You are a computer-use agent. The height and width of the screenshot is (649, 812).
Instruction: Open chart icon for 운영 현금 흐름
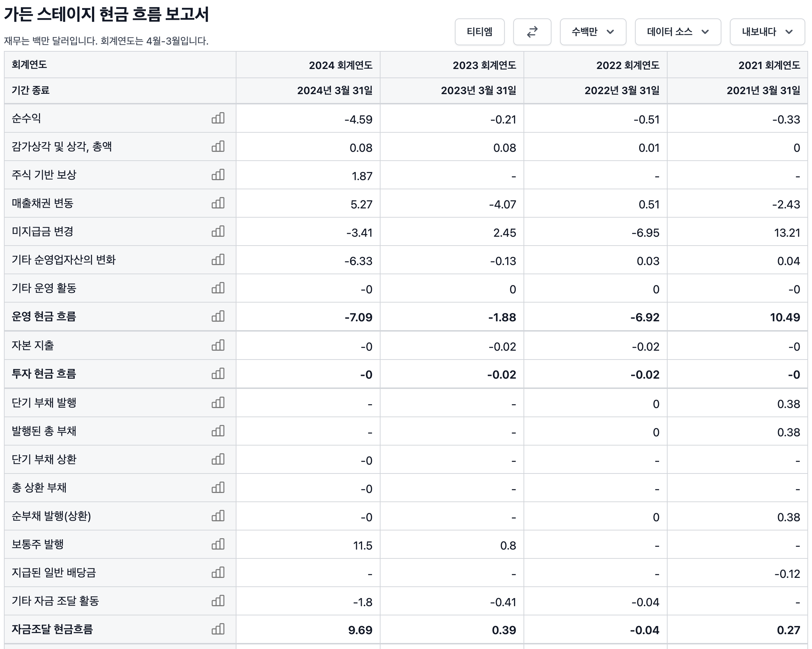(218, 316)
